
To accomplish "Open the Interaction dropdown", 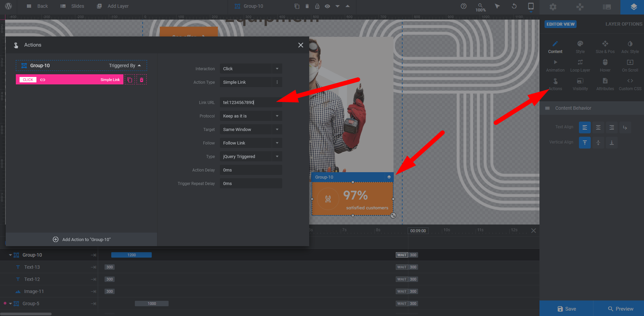I will (251, 69).
